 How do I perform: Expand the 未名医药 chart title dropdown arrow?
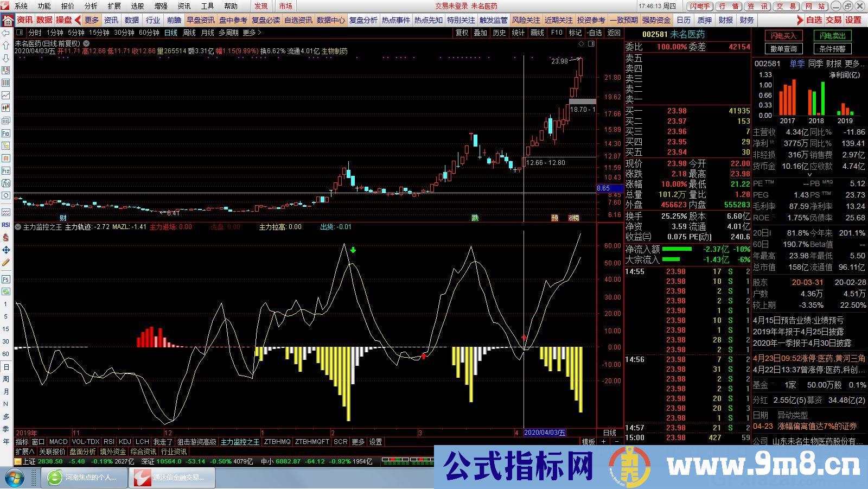click(87, 43)
